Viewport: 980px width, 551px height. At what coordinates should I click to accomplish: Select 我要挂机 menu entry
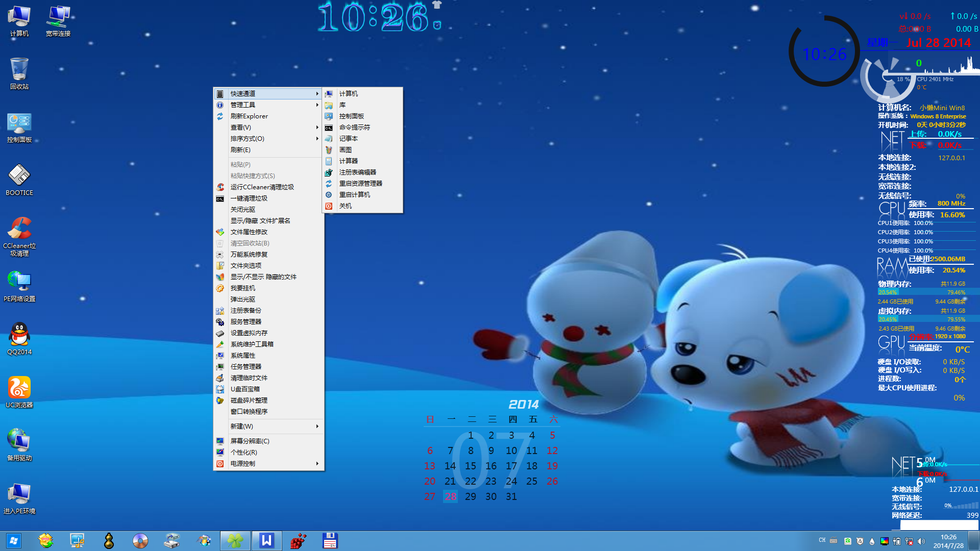[268, 288]
